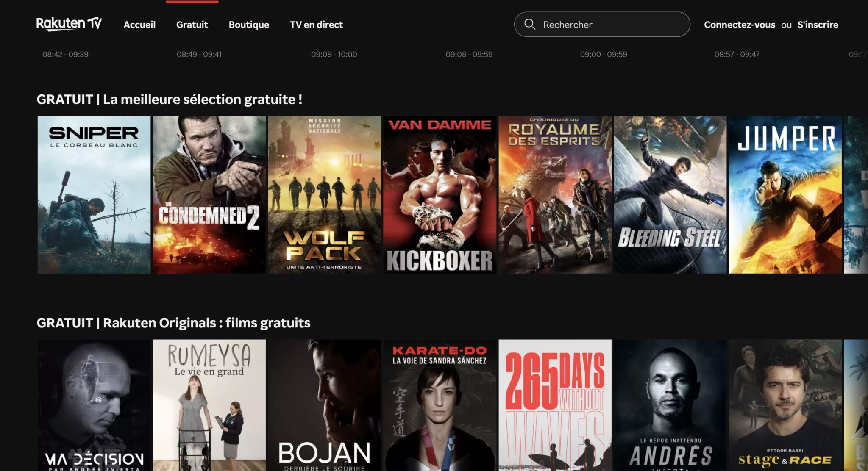
Task: Choose Chroniques du Royaume des Esprits poster
Action: (555, 194)
